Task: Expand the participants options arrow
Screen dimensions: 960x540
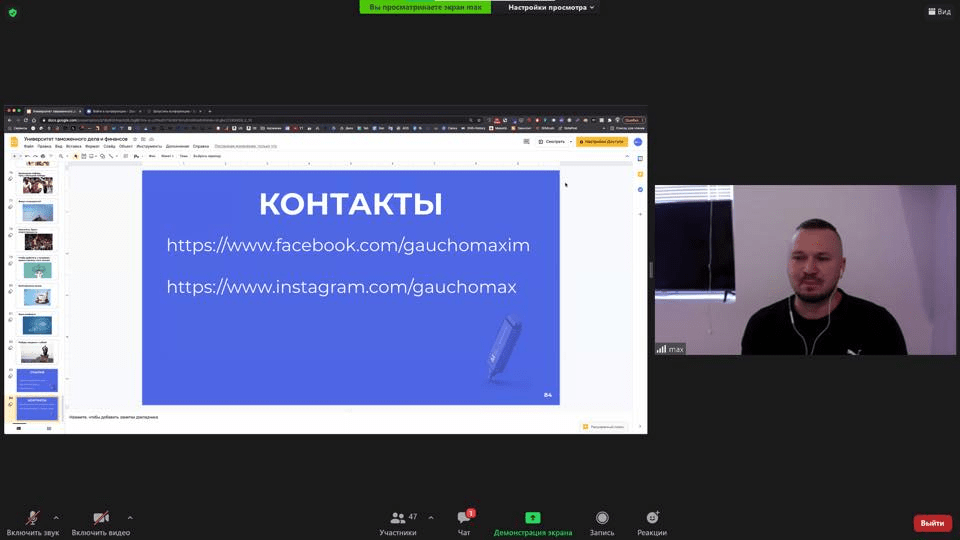Action: 431,518
